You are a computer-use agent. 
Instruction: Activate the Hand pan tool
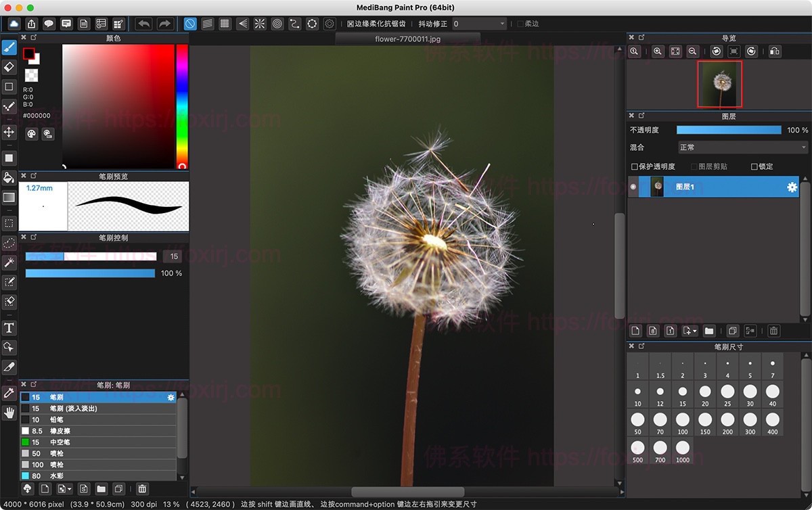click(9, 413)
